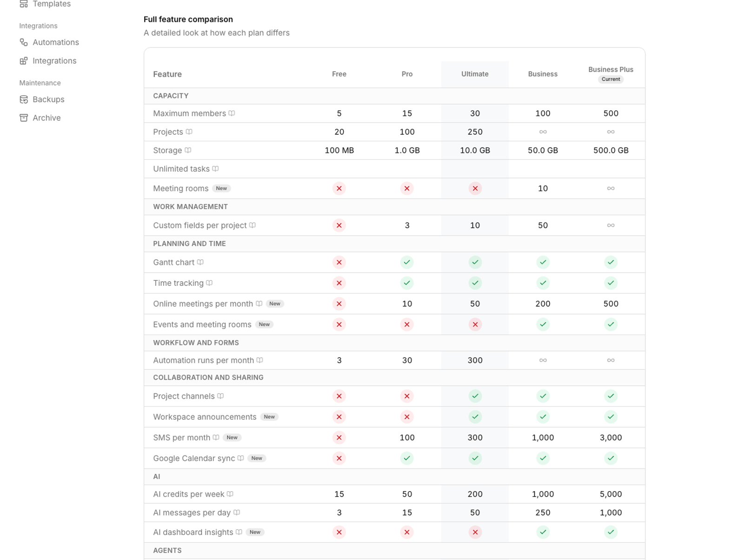Click info icon next to AI credits per week
This screenshot has height=560, width=744.
(230, 494)
